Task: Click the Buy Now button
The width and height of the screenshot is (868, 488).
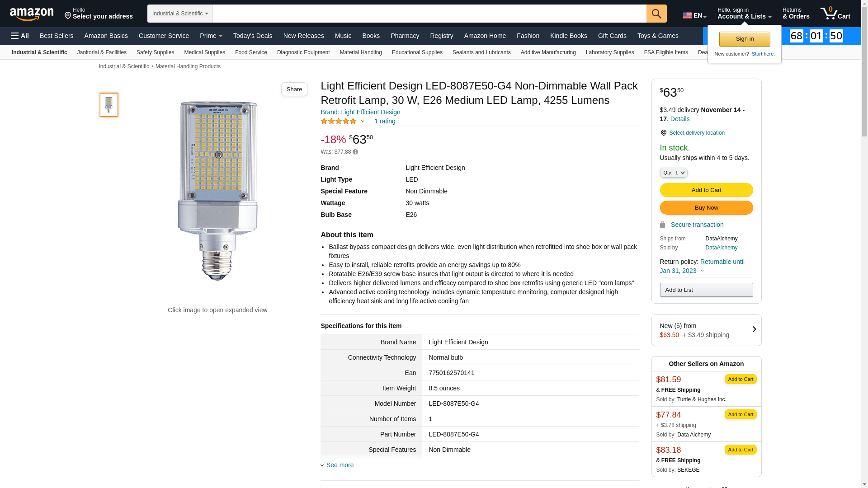Action: tap(706, 208)
